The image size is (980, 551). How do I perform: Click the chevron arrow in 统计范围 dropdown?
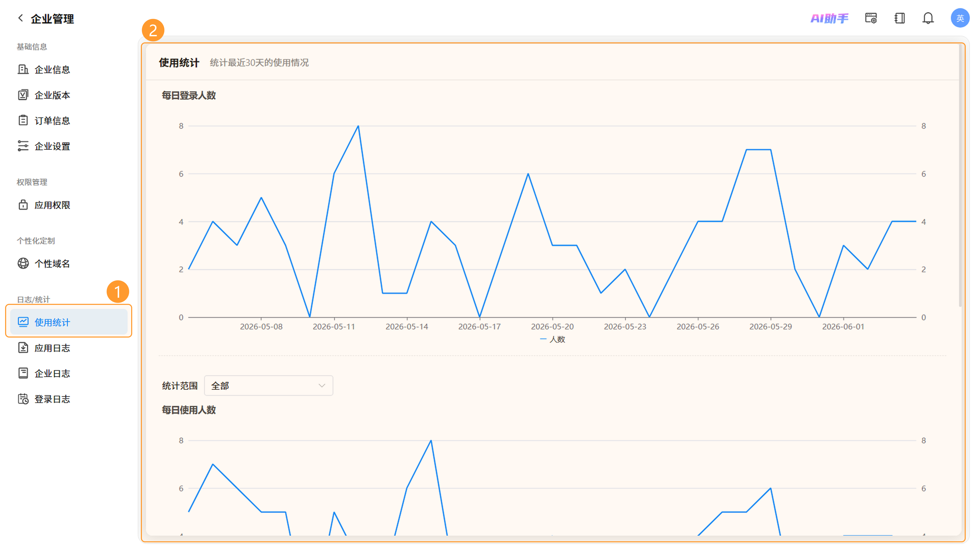[322, 386]
